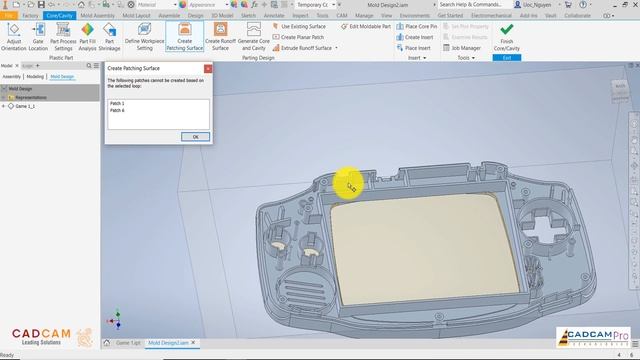Switch to Game 1.ipt document tab
The image size is (640, 360).
128,343
